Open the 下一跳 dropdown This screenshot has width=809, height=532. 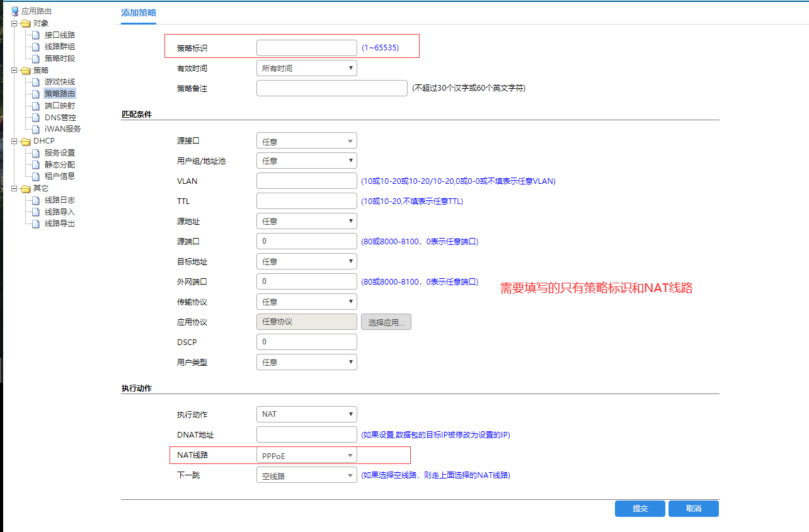(307, 475)
